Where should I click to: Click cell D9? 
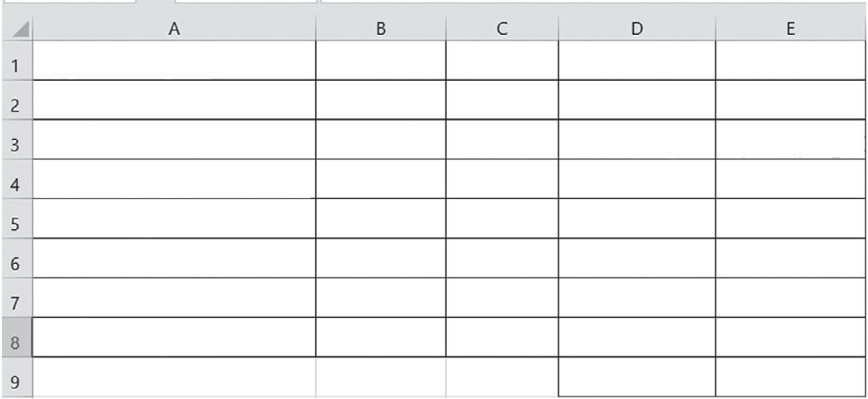pyautogui.click(x=637, y=377)
